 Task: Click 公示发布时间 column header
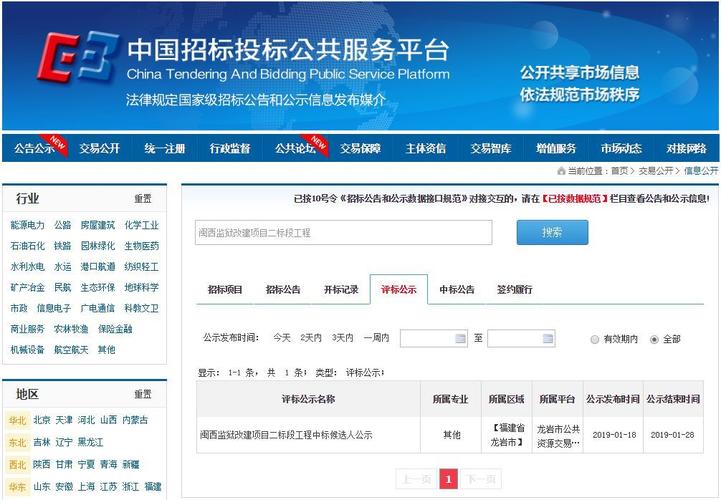point(612,399)
